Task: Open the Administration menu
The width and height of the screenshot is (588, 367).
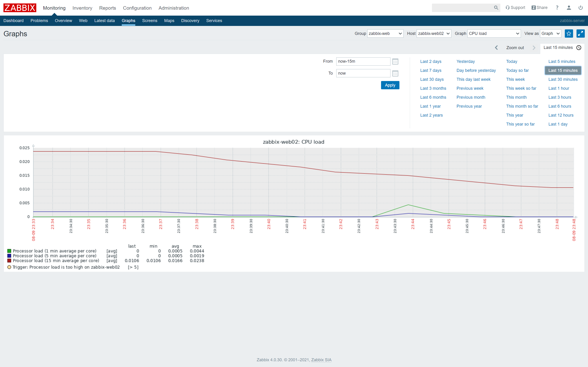Action: [174, 8]
